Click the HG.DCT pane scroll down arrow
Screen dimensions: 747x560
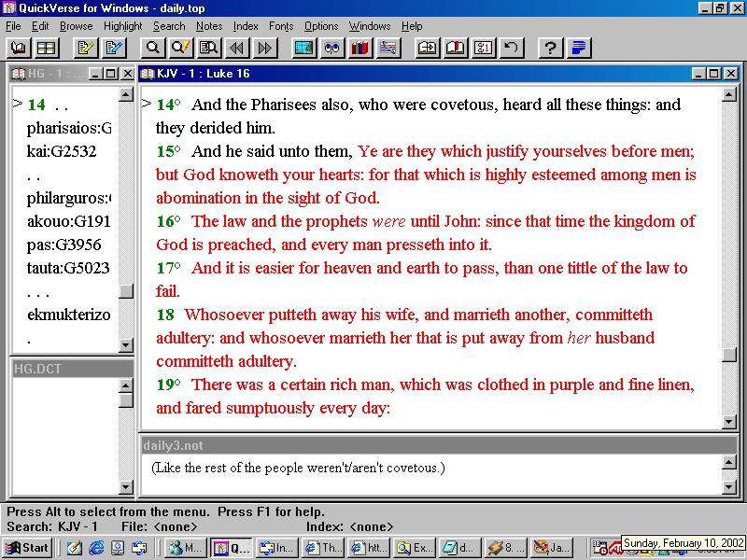pos(126,486)
